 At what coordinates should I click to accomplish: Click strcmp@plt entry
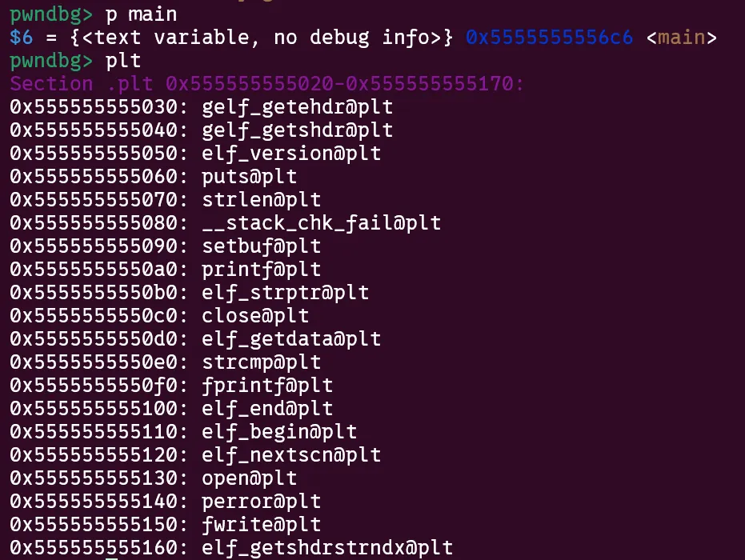(x=262, y=363)
